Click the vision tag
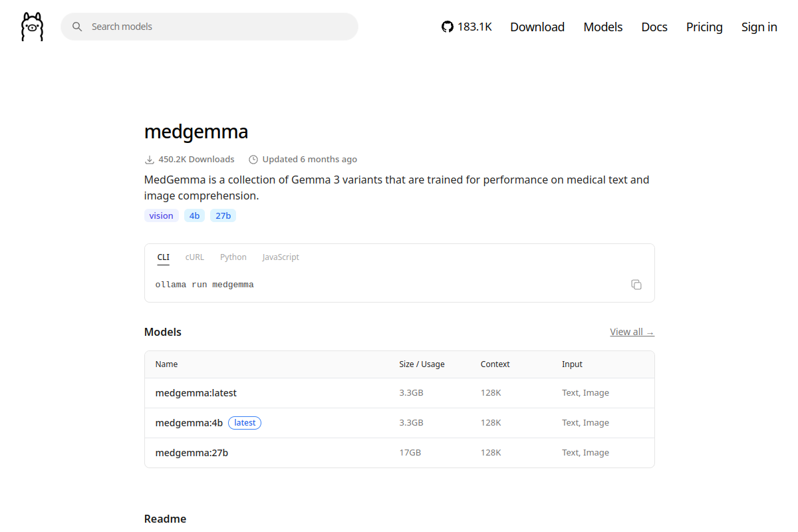This screenshot has width=798, height=532. pyautogui.click(x=162, y=215)
